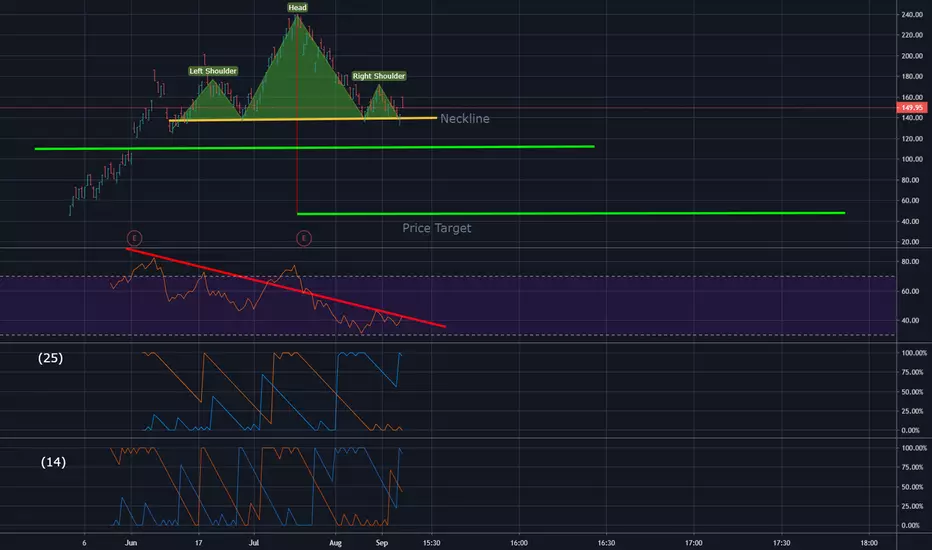Click the Neckline text annotation

click(x=465, y=118)
